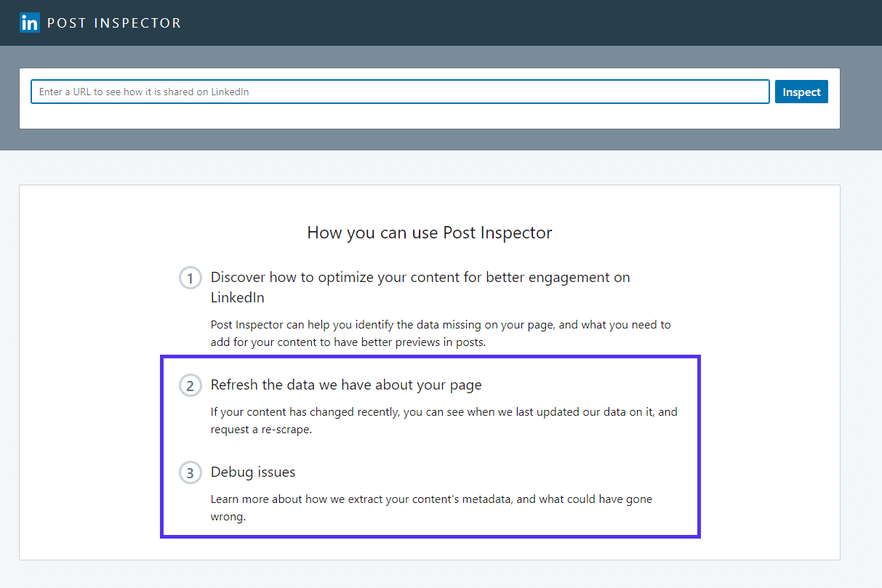Click the "Debug issues" heading

click(x=252, y=472)
